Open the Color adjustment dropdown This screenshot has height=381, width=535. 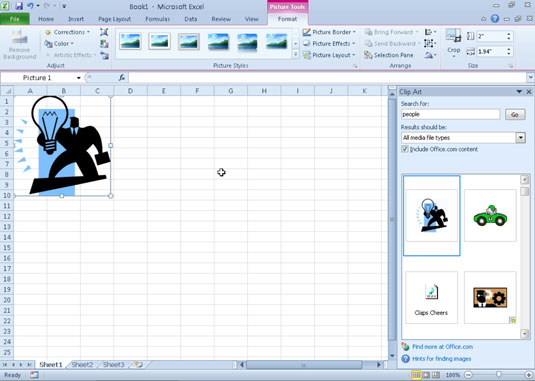[59, 44]
